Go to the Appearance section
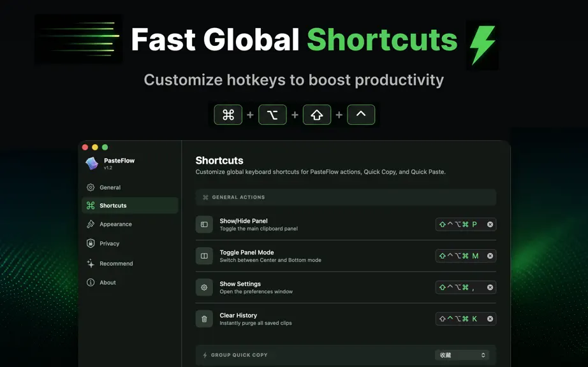 [129, 224]
